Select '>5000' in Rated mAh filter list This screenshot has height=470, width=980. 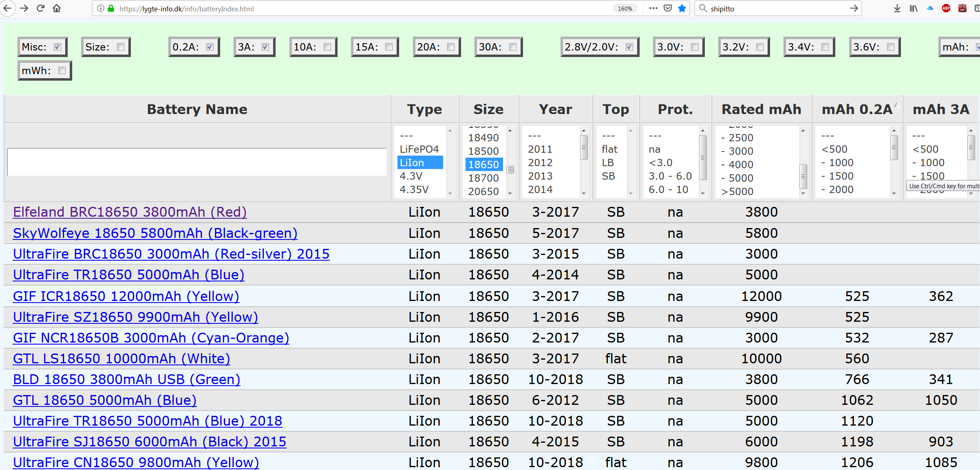pyautogui.click(x=737, y=191)
